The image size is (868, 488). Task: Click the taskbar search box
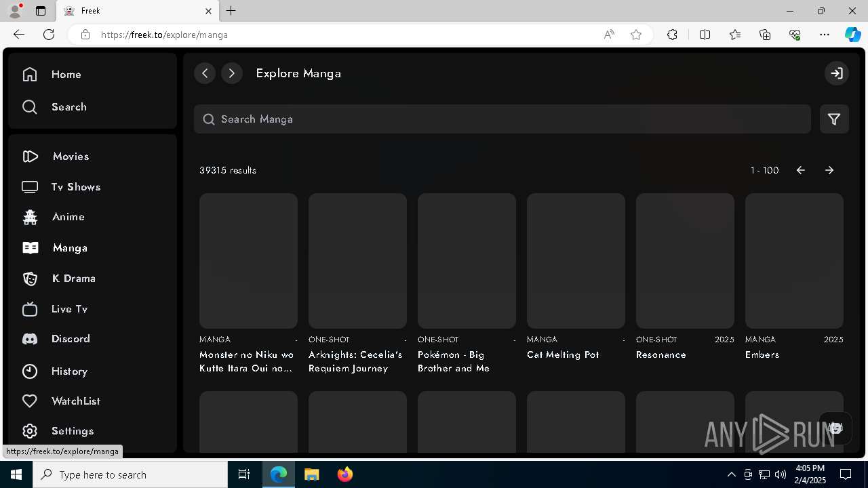pos(130,474)
